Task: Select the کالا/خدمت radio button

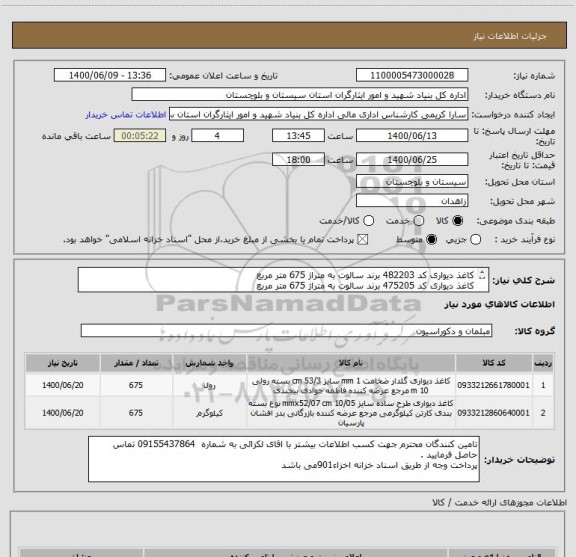Action: [x=368, y=221]
